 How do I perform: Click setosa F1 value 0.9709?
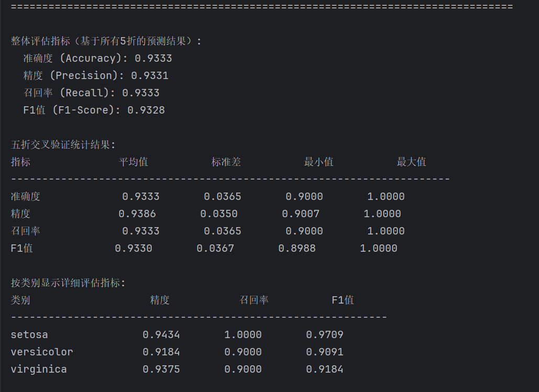pyautogui.click(x=325, y=334)
